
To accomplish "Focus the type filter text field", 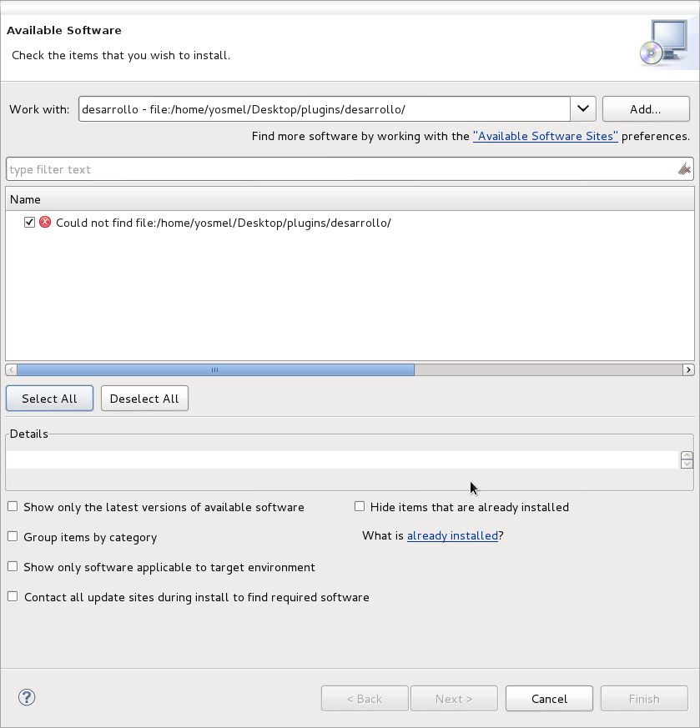I will (x=341, y=169).
